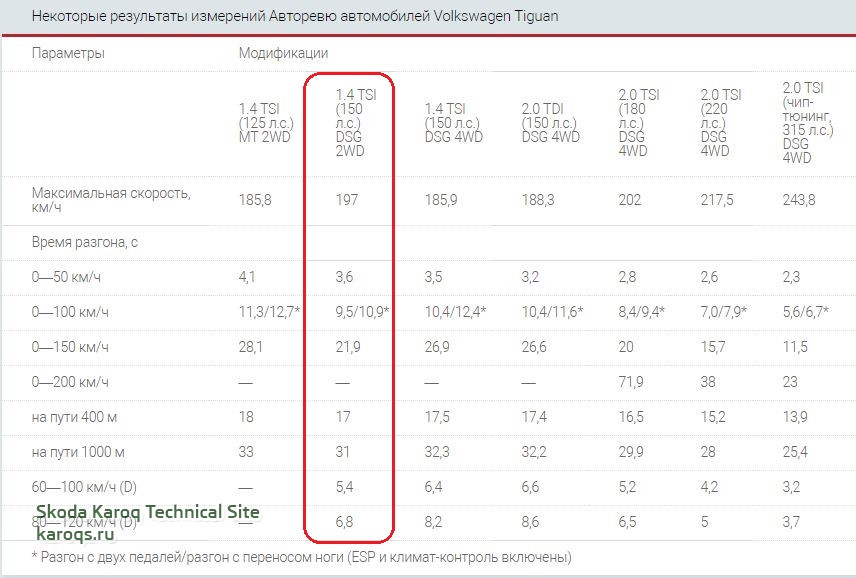
Task: Select the max speed value '217,5'
Action: click(x=717, y=200)
